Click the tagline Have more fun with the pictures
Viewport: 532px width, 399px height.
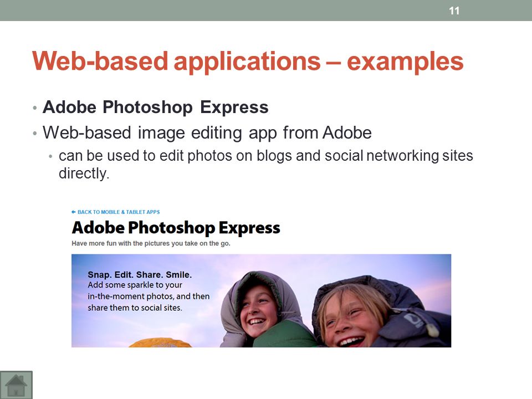tap(151, 243)
